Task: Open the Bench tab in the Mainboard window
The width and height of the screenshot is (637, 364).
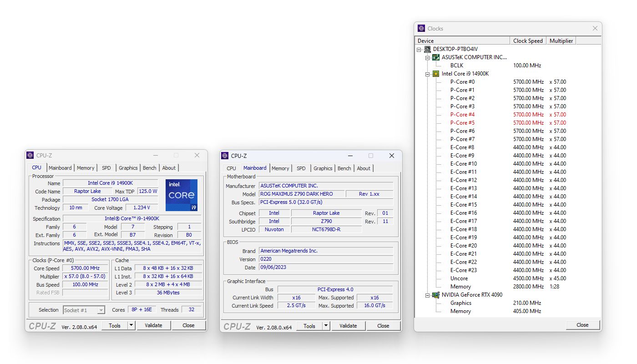Action: tap(344, 168)
